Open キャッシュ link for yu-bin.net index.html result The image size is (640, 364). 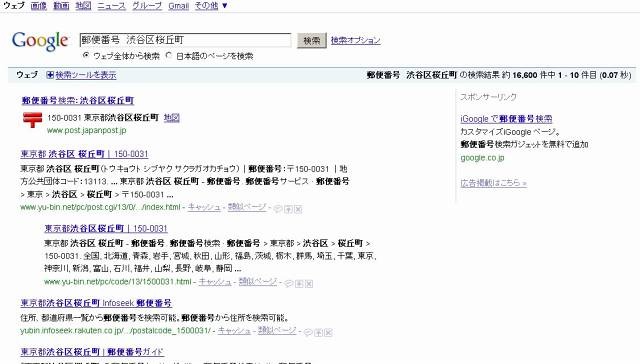click(204, 207)
